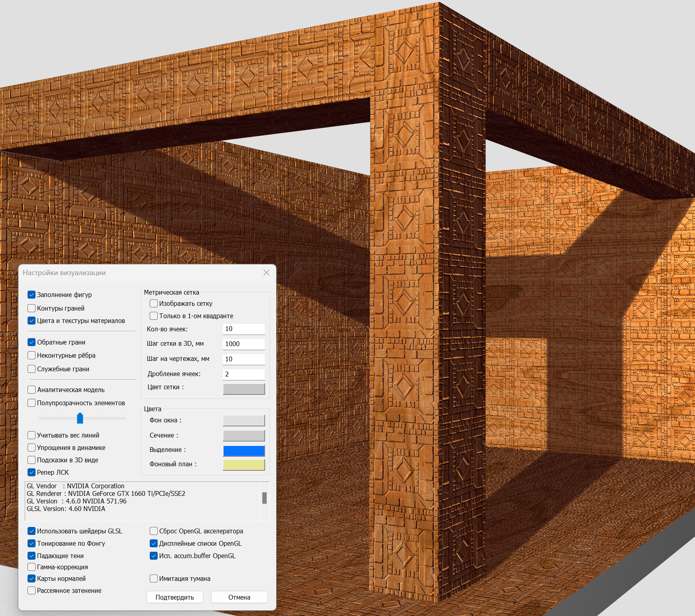This screenshot has width=695, height=616.
Task: Turn on Гамма-коррекция checkbox
Action: click(32, 567)
